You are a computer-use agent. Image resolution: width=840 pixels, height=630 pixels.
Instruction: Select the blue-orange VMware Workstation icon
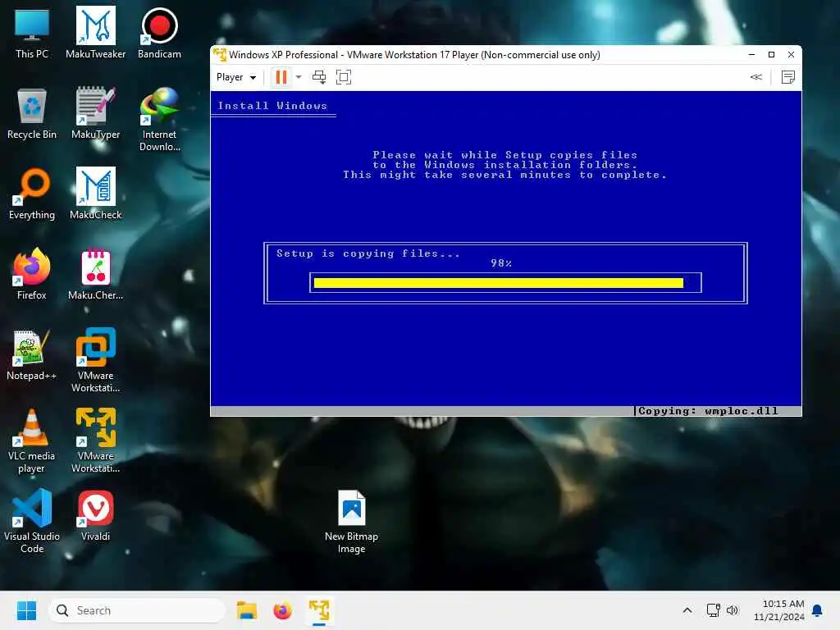click(x=95, y=361)
